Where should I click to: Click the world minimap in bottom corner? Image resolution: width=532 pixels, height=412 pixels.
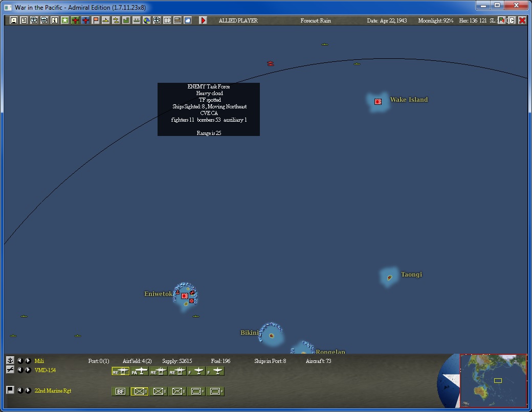click(493, 381)
